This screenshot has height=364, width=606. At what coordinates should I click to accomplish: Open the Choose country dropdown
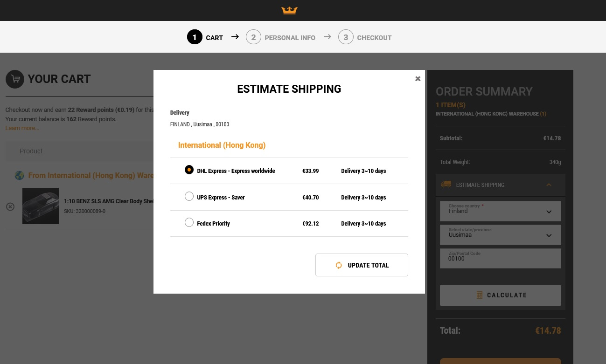(501, 211)
